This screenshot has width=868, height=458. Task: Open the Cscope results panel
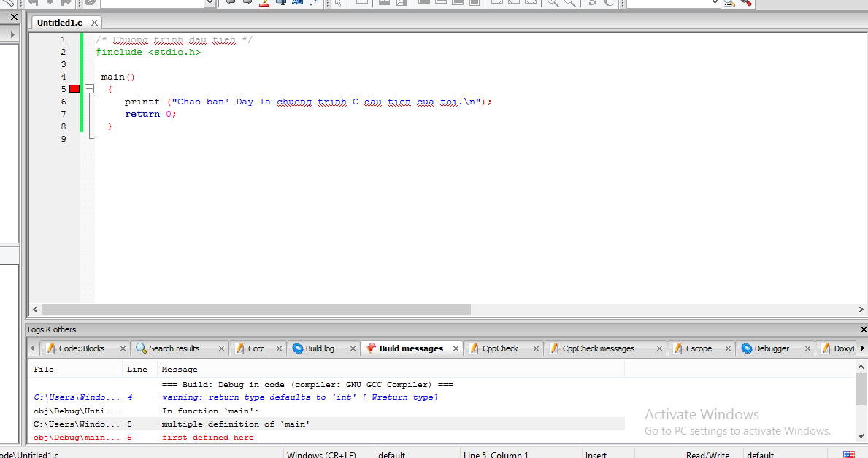coord(699,348)
